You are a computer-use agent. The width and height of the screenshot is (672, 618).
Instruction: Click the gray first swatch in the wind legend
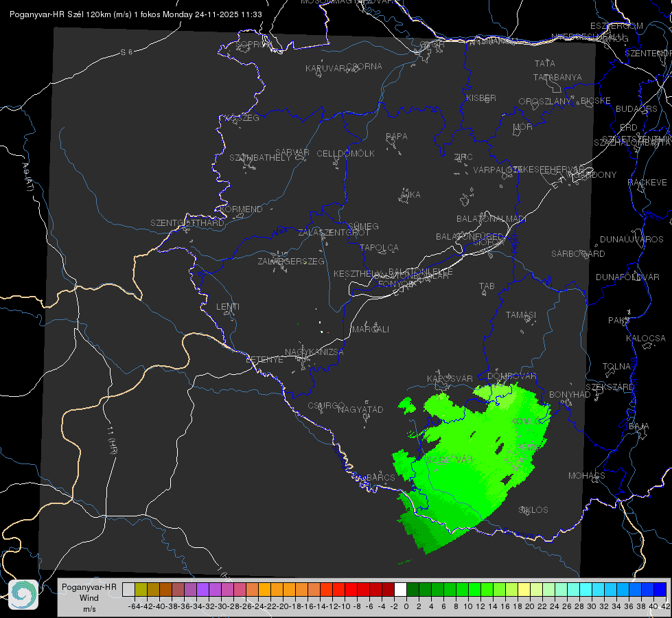(128, 590)
